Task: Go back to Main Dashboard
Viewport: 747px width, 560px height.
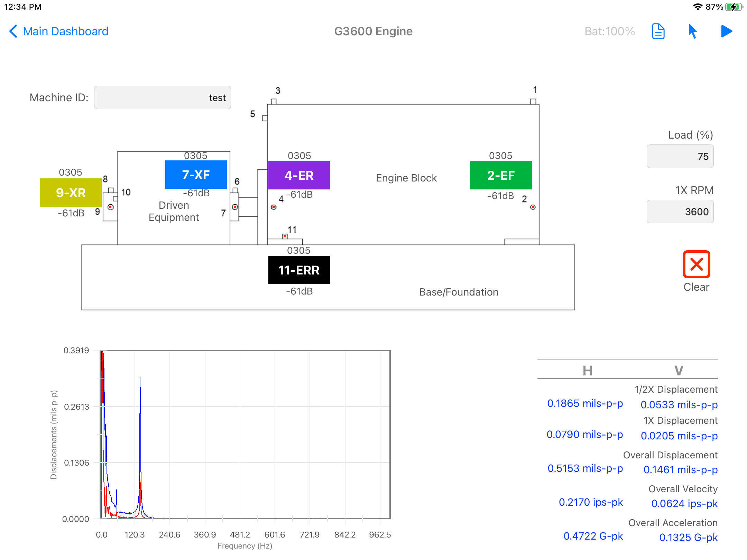Action: point(58,31)
